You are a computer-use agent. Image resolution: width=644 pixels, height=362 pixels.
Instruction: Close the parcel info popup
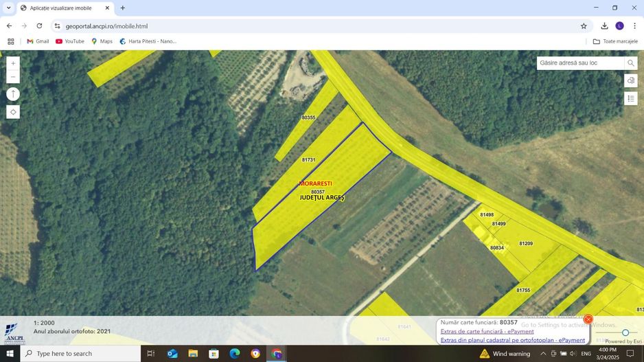(588, 319)
